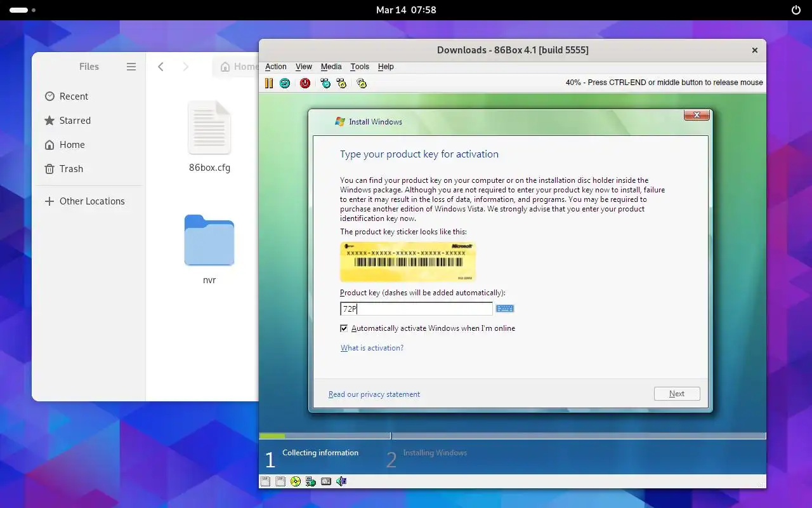Click the 40% mouse release status text
Image resolution: width=812 pixels, height=508 pixels.
(x=664, y=83)
